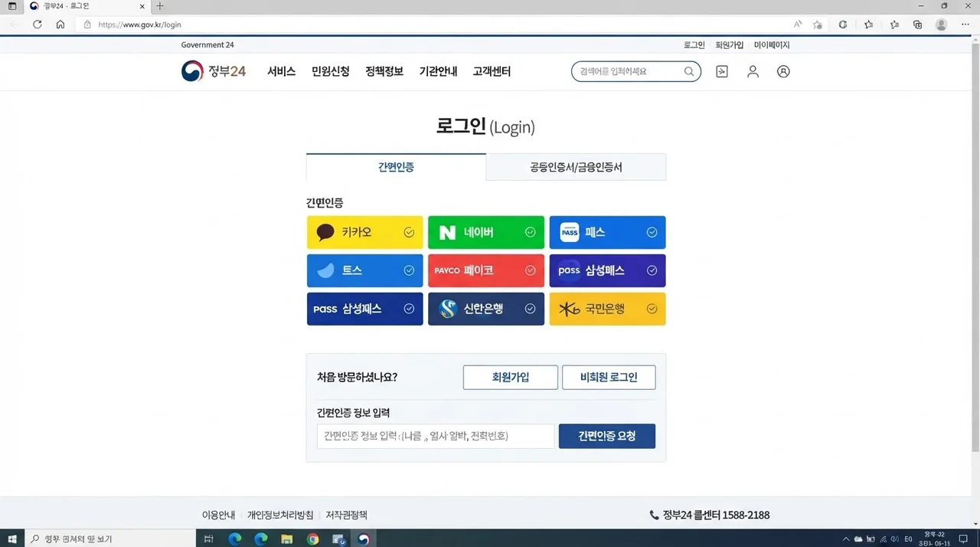Open the 기관안내 menu
The height and width of the screenshot is (547, 980).
pyautogui.click(x=438, y=71)
